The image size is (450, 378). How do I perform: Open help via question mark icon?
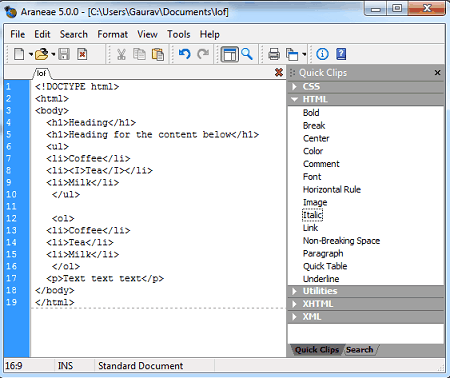point(341,54)
